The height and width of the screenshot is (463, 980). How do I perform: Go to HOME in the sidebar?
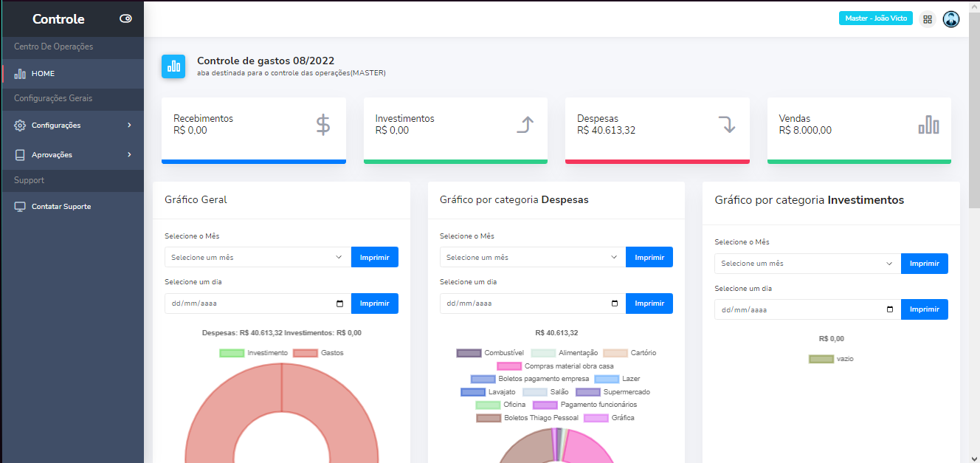pos(72,74)
